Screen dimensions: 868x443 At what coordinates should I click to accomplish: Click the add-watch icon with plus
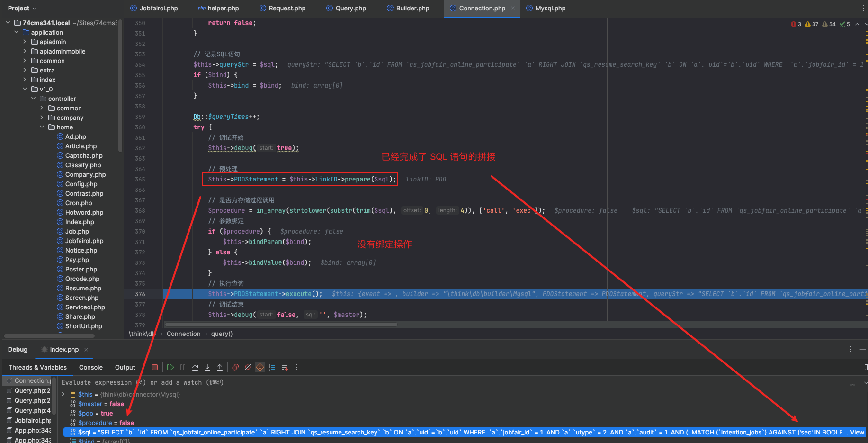pyautogui.click(x=285, y=367)
